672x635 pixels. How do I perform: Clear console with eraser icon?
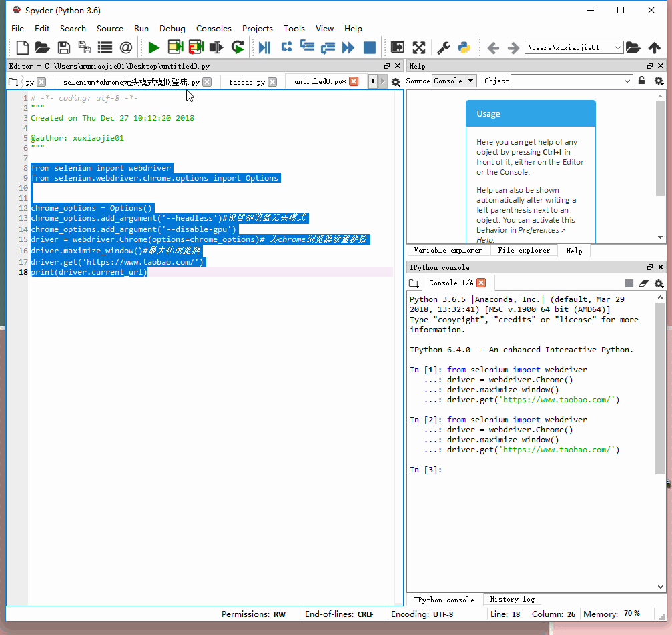click(644, 283)
